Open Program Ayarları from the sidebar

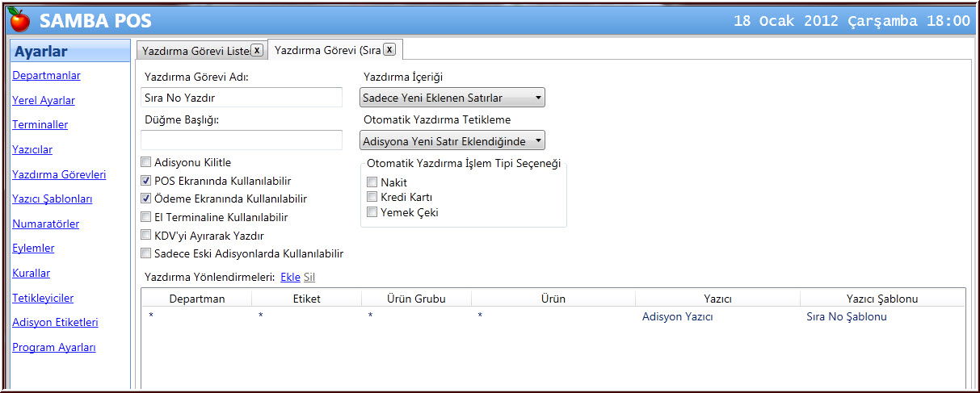tap(54, 347)
